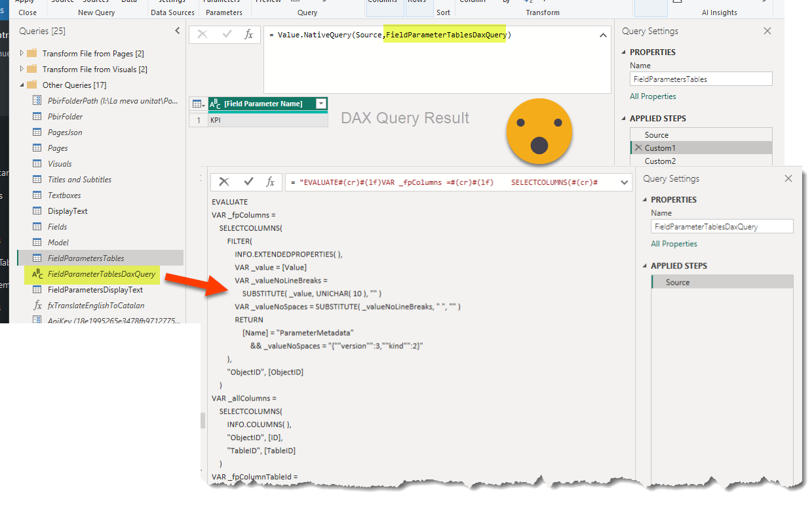Close the lower Query Settings pane

tap(788, 178)
